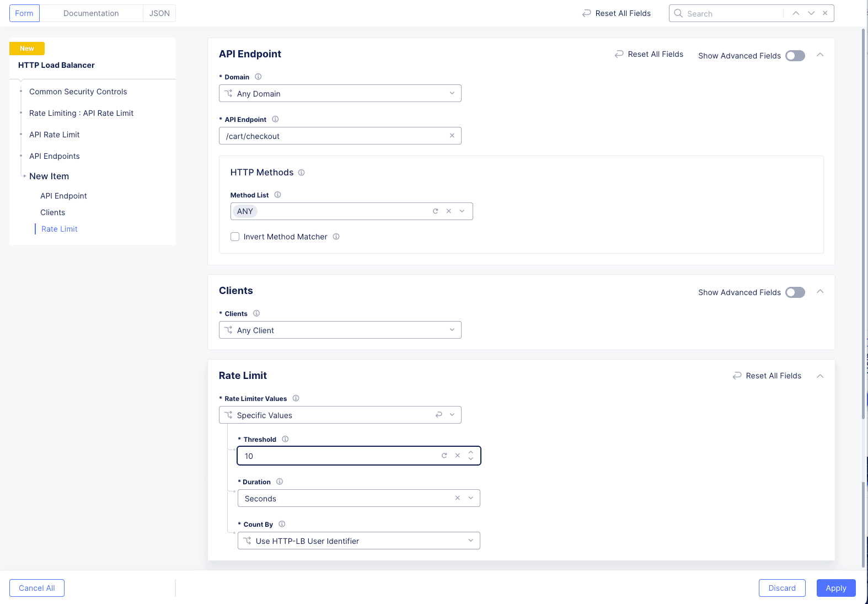Click the Apply button
Viewport: 868px width, 604px height.
click(x=835, y=588)
